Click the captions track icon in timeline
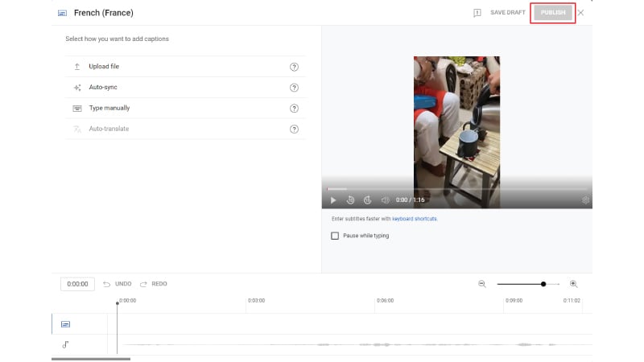This screenshot has height=362, width=644. (x=66, y=324)
